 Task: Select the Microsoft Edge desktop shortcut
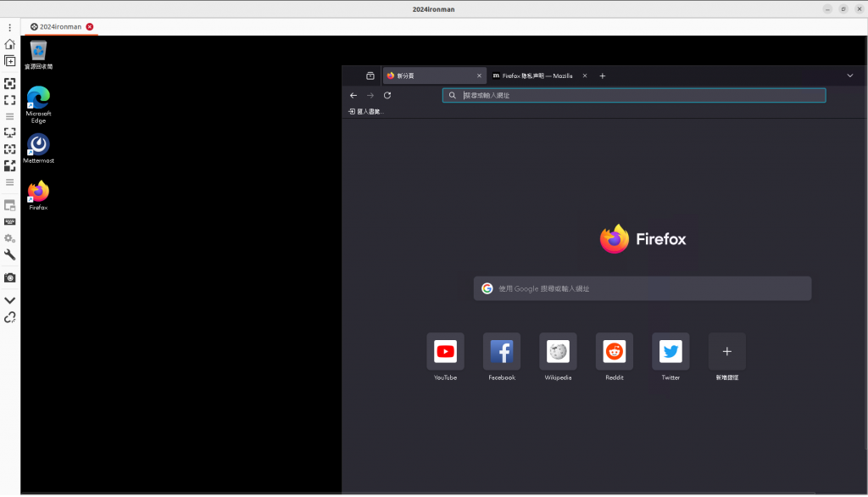[38, 104]
